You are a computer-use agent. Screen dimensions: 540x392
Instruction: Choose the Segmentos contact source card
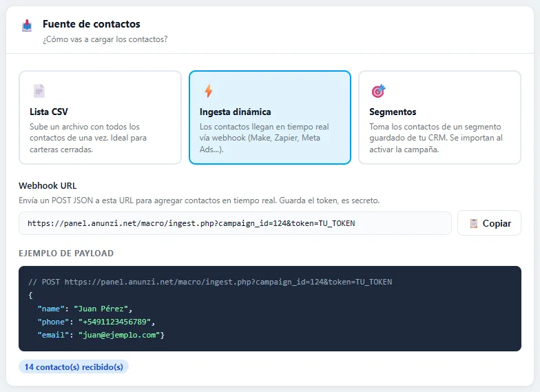tap(439, 117)
